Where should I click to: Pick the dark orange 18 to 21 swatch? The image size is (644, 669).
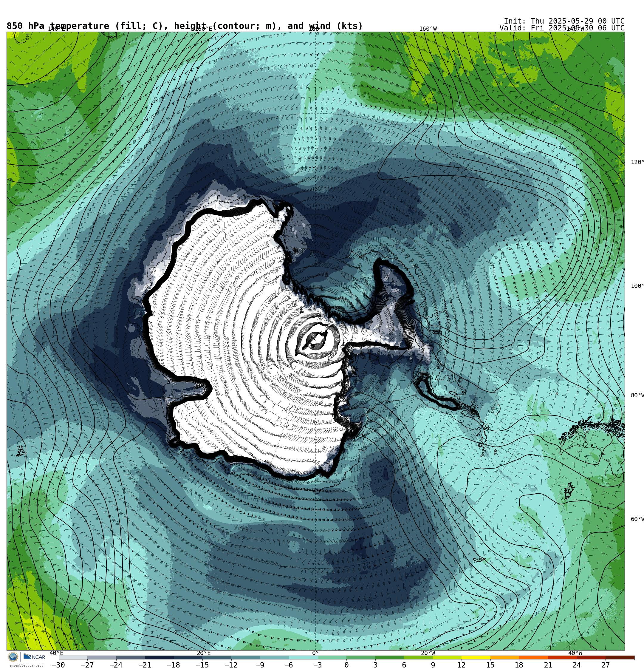[533, 657]
